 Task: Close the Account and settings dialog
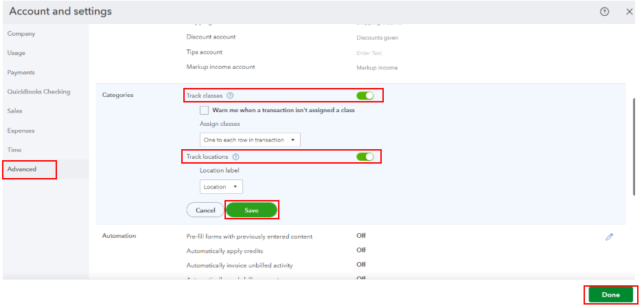[630, 12]
